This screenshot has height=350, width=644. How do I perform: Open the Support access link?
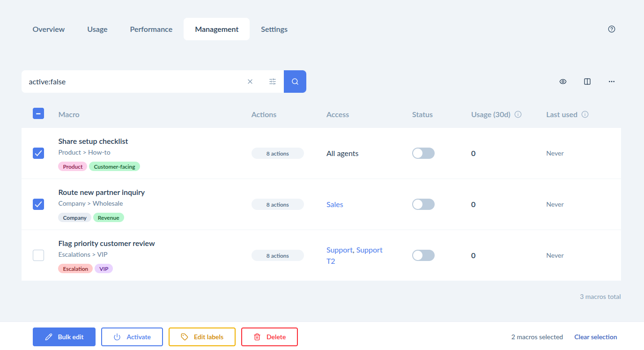pyautogui.click(x=340, y=250)
